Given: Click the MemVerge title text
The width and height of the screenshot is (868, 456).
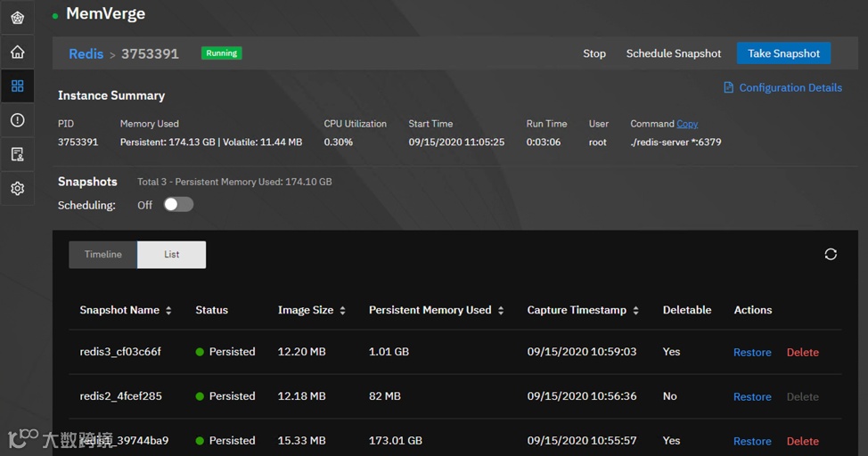Looking at the screenshot, I should [x=105, y=13].
